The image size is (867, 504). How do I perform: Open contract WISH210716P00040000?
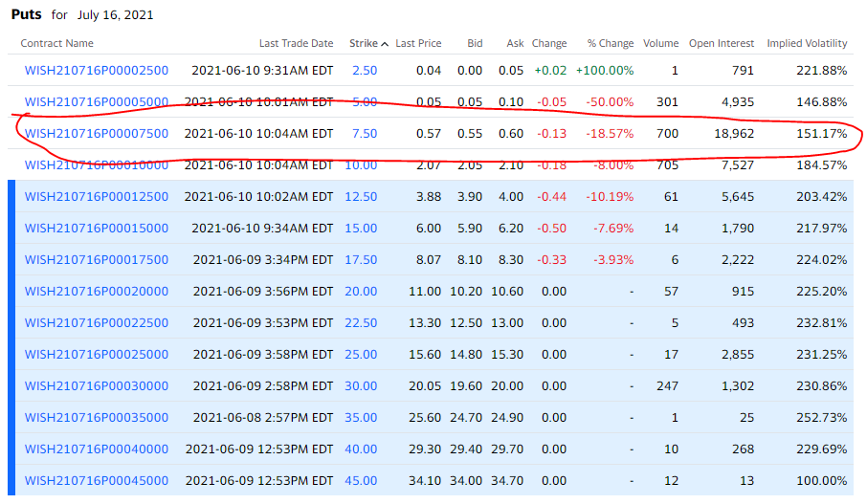(x=97, y=449)
